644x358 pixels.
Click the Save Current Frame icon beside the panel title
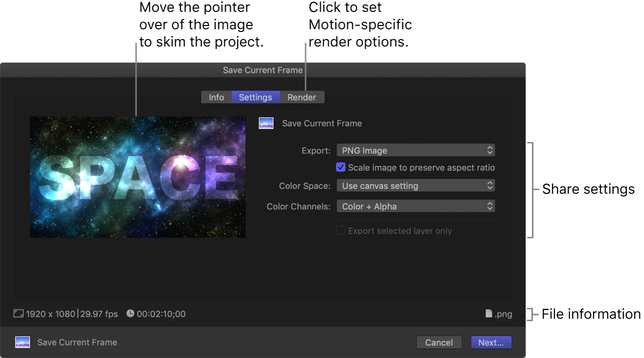tap(266, 123)
